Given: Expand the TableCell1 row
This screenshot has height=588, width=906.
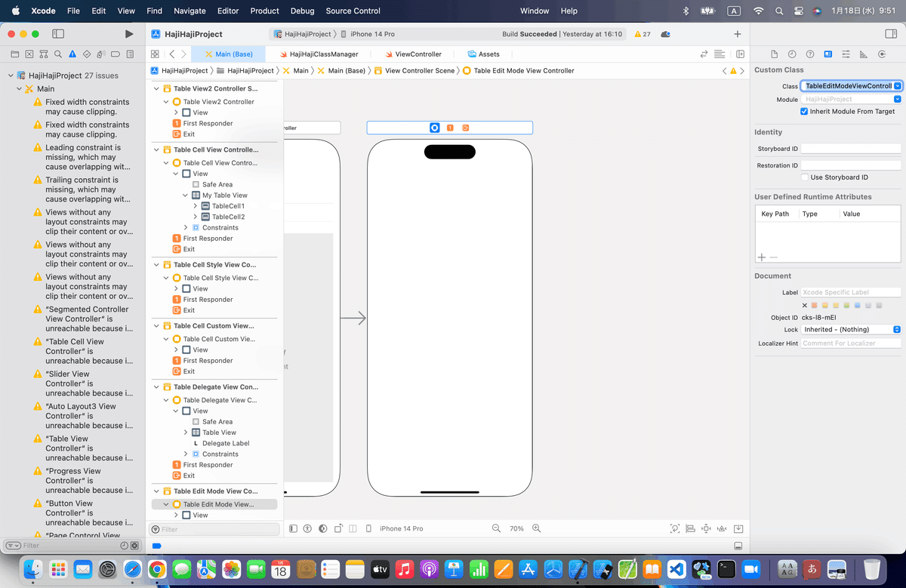Looking at the screenshot, I should (196, 206).
